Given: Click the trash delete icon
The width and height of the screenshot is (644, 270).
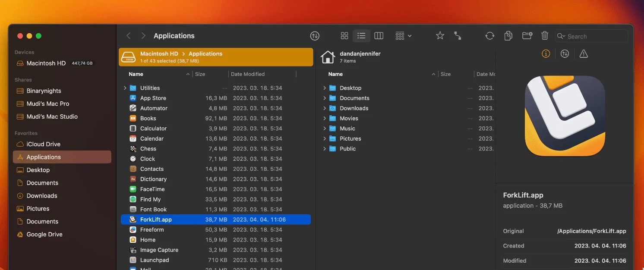Looking at the screenshot, I should [545, 36].
